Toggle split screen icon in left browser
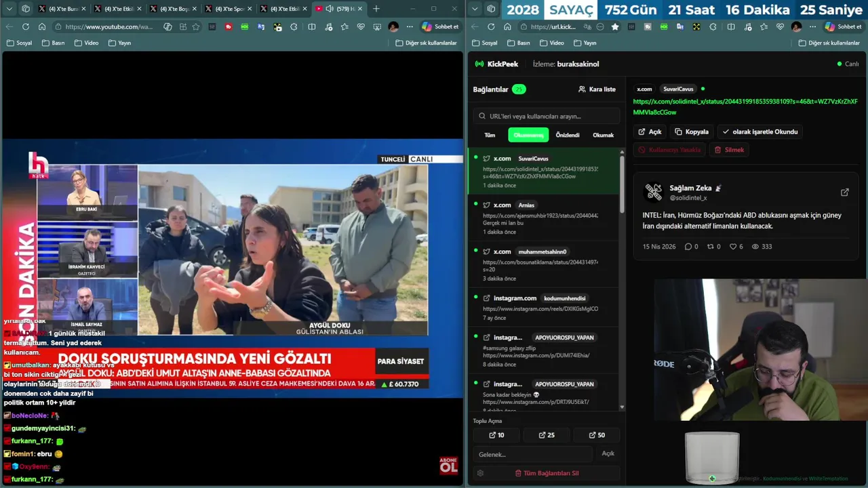This screenshot has width=868, height=488. [x=312, y=26]
